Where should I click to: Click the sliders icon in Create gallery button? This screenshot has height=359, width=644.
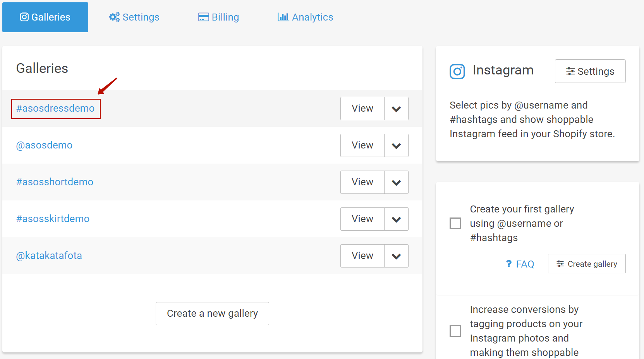coord(560,264)
